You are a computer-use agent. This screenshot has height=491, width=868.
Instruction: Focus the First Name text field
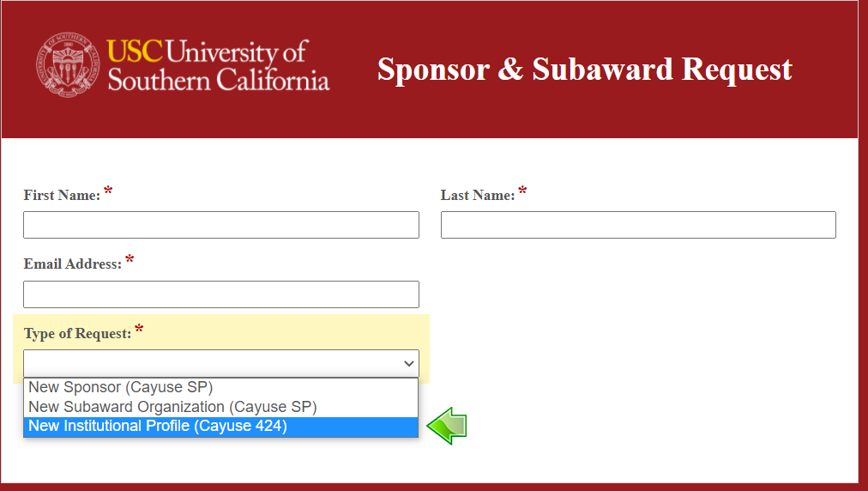point(221,225)
